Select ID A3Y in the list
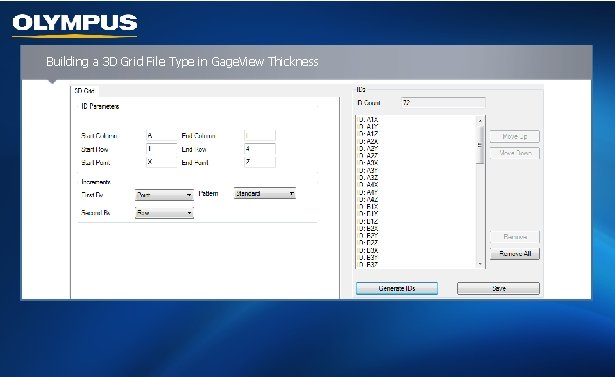615x377 pixels. pos(368,170)
